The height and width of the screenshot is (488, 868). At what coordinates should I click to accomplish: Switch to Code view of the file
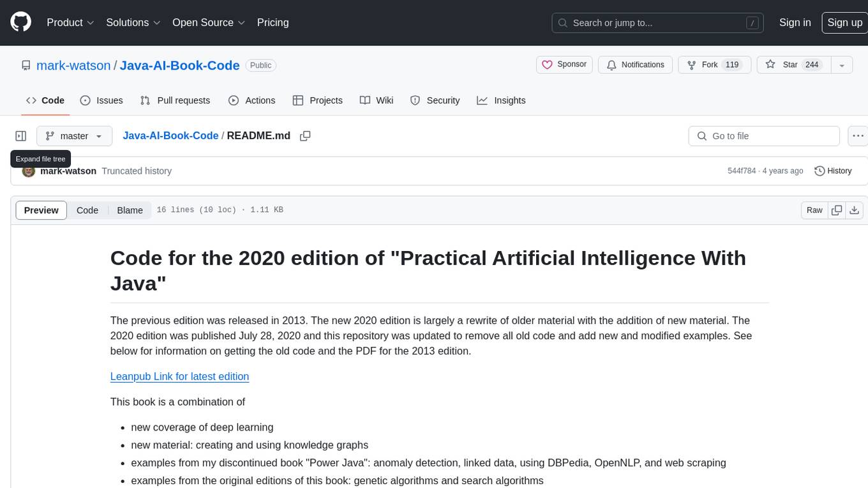coord(87,210)
